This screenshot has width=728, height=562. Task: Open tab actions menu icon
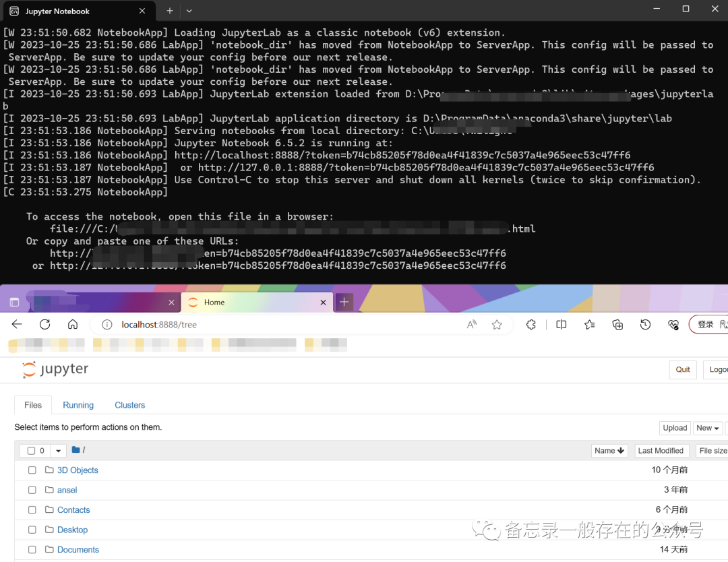(14, 302)
